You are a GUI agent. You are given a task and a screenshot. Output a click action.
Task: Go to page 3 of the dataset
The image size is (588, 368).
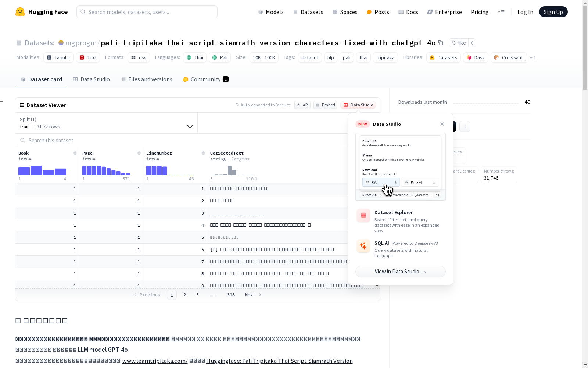(197, 295)
